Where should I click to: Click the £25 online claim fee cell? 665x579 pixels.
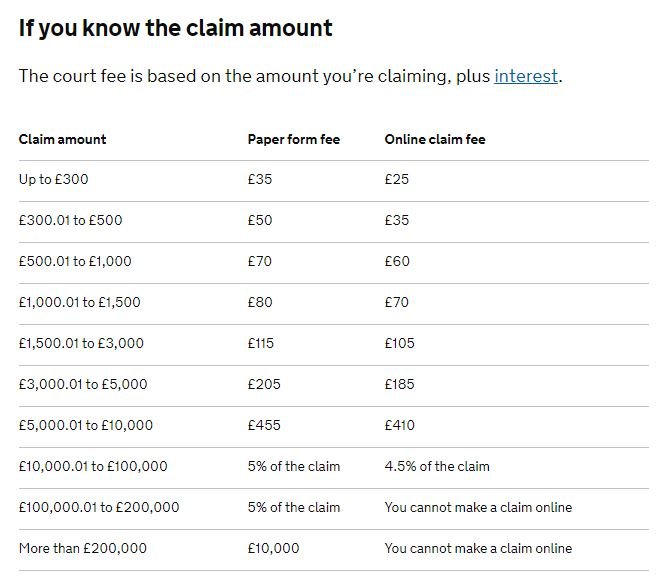click(397, 179)
